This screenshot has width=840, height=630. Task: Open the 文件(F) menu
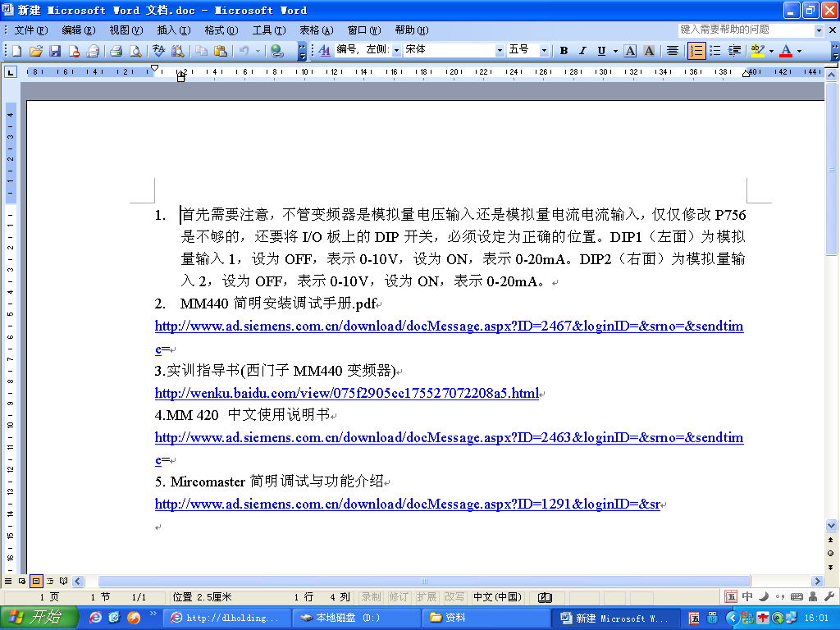click(30, 30)
